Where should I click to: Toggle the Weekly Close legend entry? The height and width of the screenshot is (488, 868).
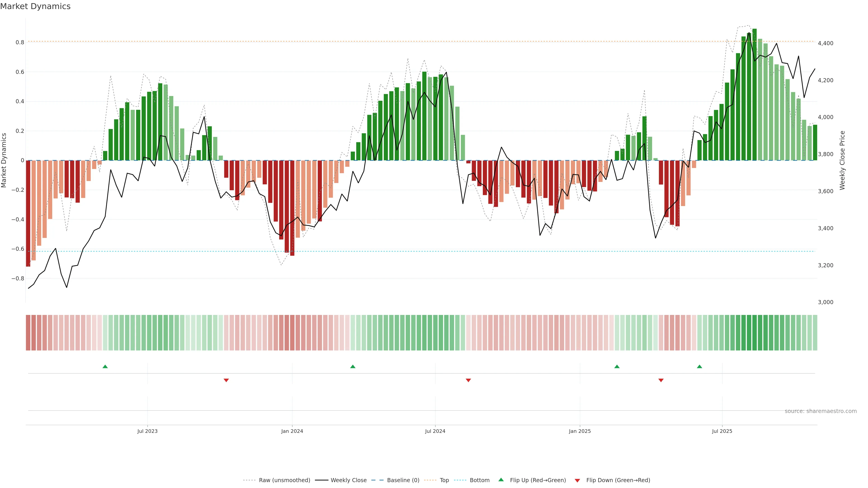(348, 480)
